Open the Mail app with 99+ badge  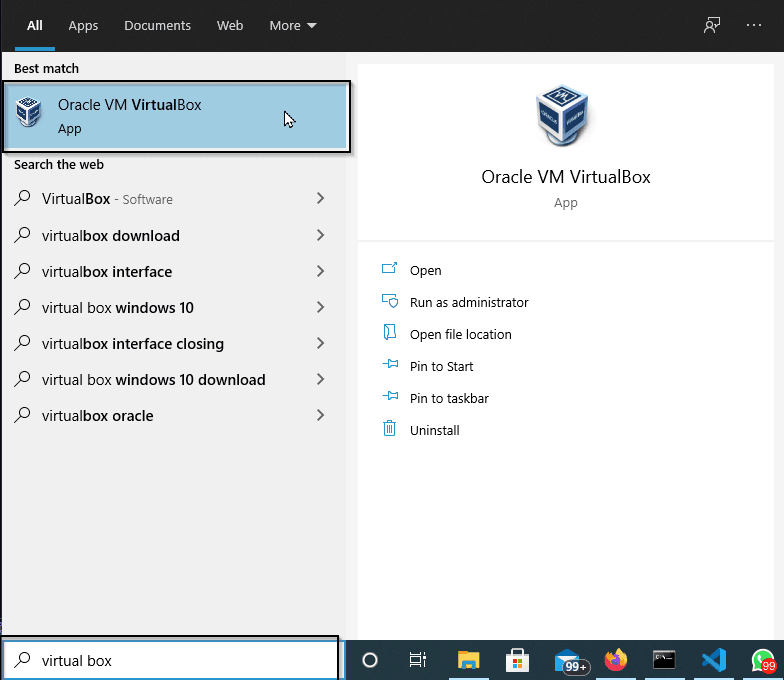coord(572,661)
